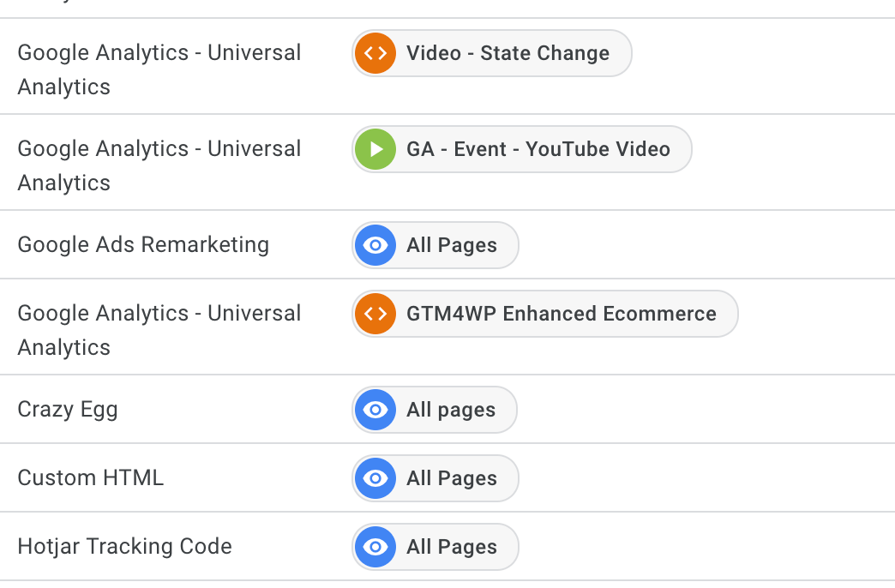Click blue eye icon beside Google Ads Remarketing
This screenshot has width=895, height=588.
click(x=375, y=245)
